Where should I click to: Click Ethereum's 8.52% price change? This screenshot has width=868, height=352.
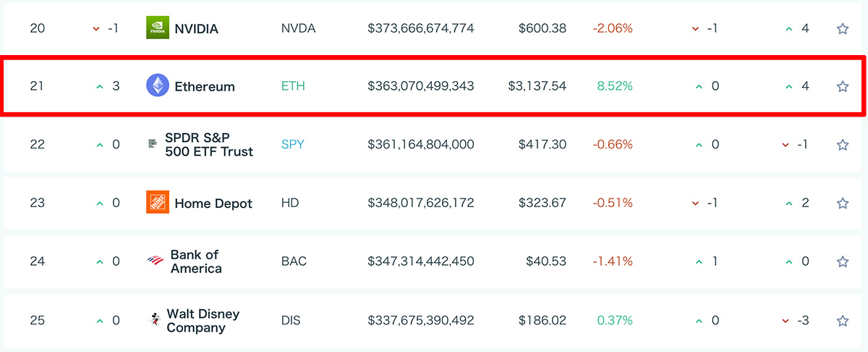(615, 86)
